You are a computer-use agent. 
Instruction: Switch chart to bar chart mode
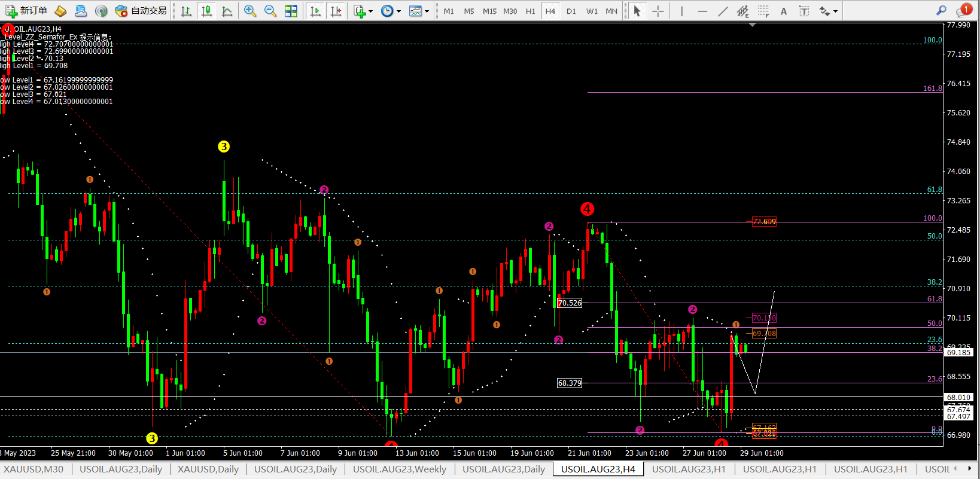186,11
